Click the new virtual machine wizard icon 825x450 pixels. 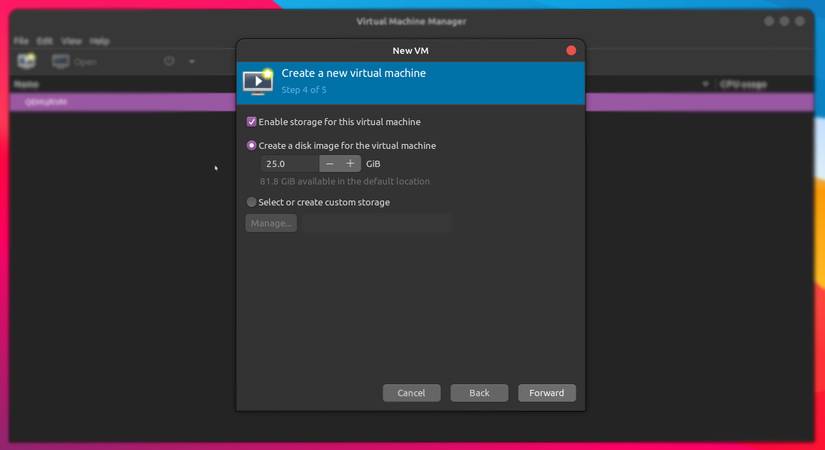258,82
